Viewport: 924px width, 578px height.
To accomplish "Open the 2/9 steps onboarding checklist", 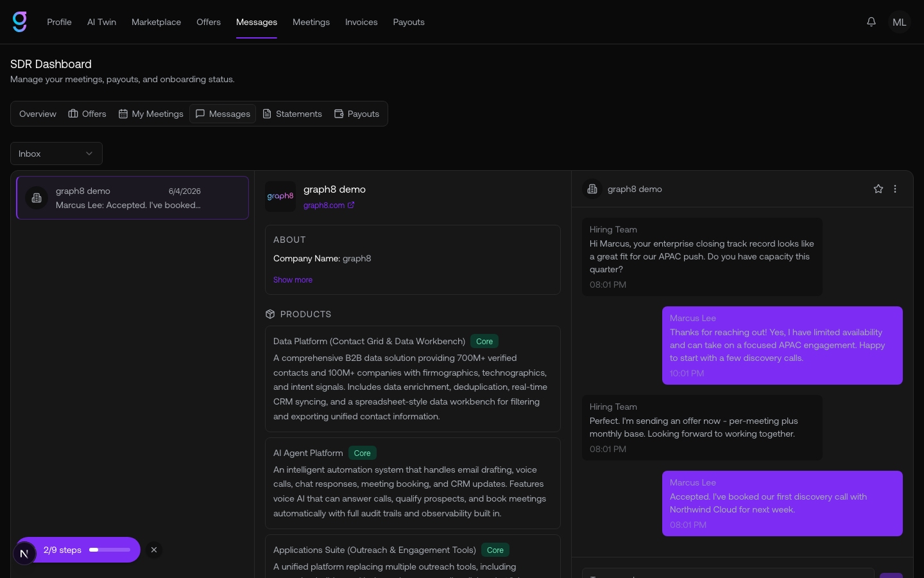I will coord(78,550).
